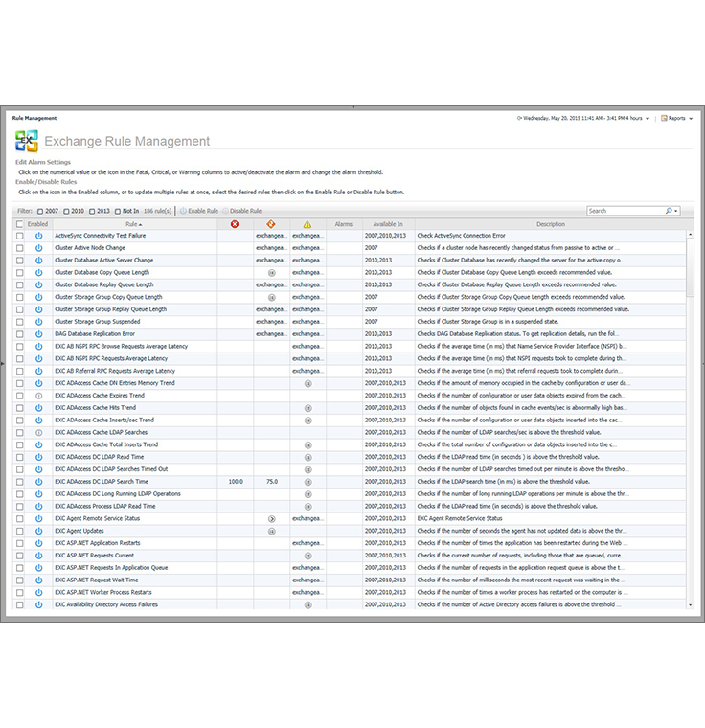The height and width of the screenshot is (728, 705).
Task: Open warning value for EXC Agent Remote Service Status
Action: click(x=307, y=518)
